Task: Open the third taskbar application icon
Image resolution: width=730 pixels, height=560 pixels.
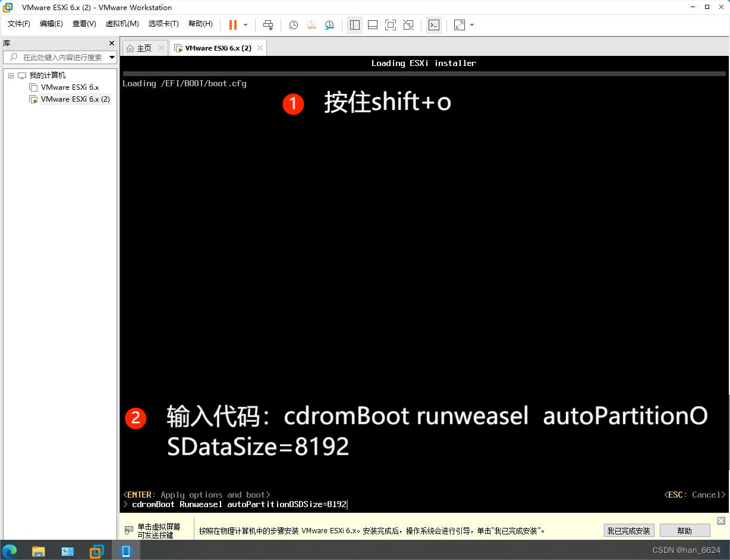Action: pyautogui.click(x=67, y=551)
